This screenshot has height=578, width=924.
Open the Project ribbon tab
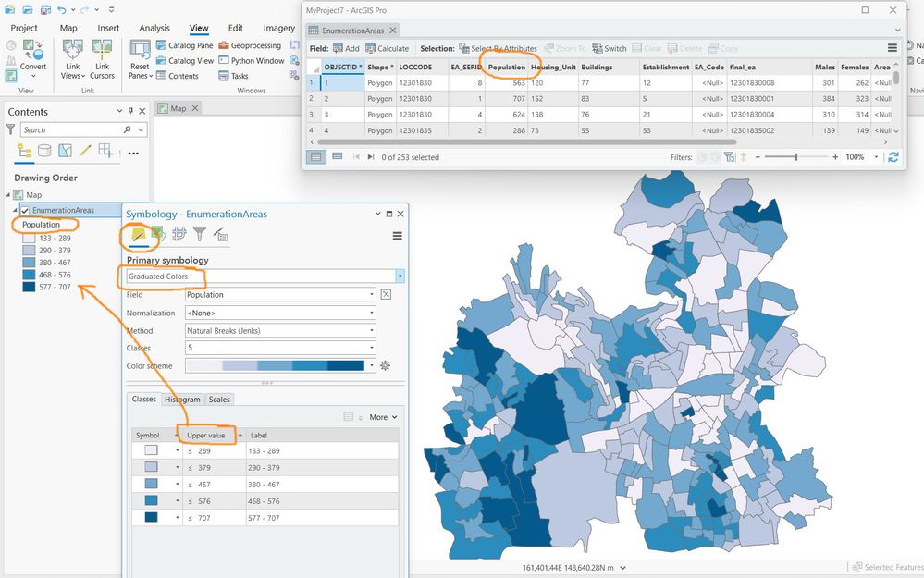point(23,28)
